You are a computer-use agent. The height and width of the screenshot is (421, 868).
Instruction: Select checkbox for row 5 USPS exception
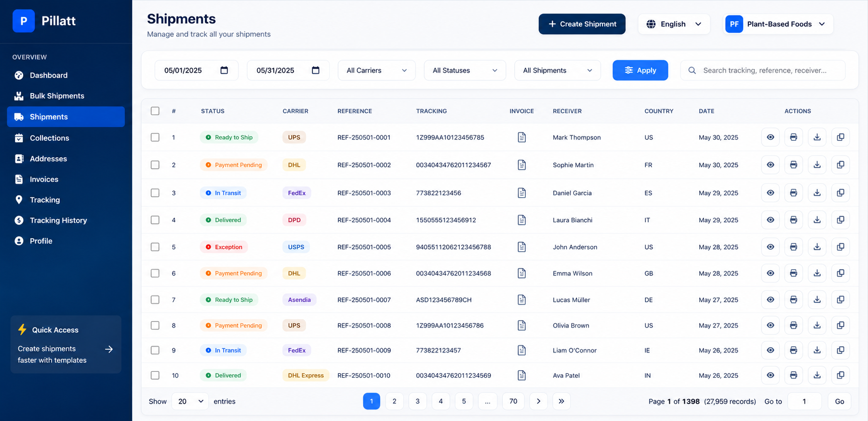click(155, 247)
